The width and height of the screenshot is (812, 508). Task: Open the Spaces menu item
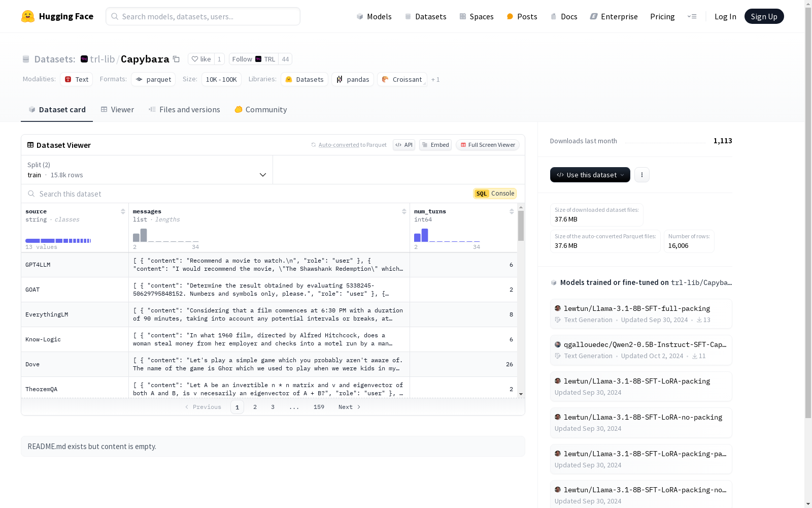tap(477, 16)
